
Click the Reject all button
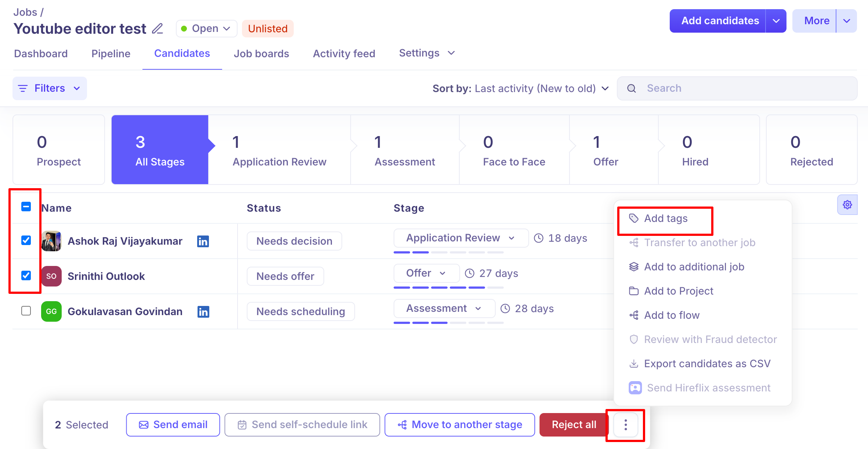(574, 425)
